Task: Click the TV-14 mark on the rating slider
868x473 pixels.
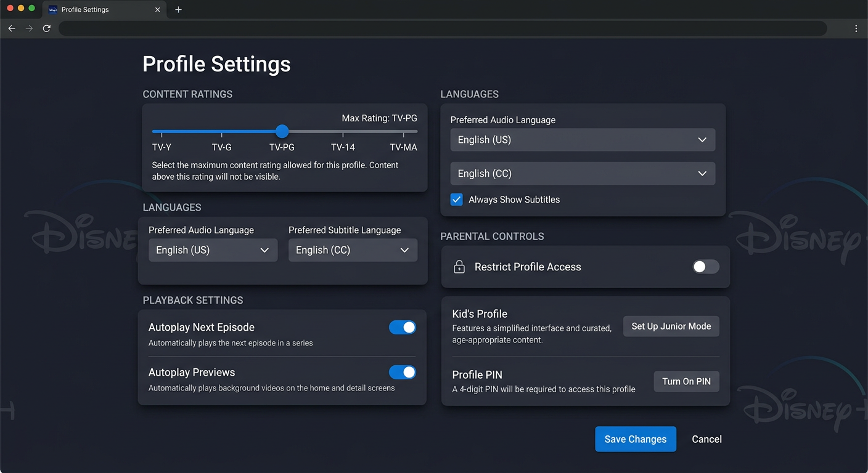Action: pos(343,131)
